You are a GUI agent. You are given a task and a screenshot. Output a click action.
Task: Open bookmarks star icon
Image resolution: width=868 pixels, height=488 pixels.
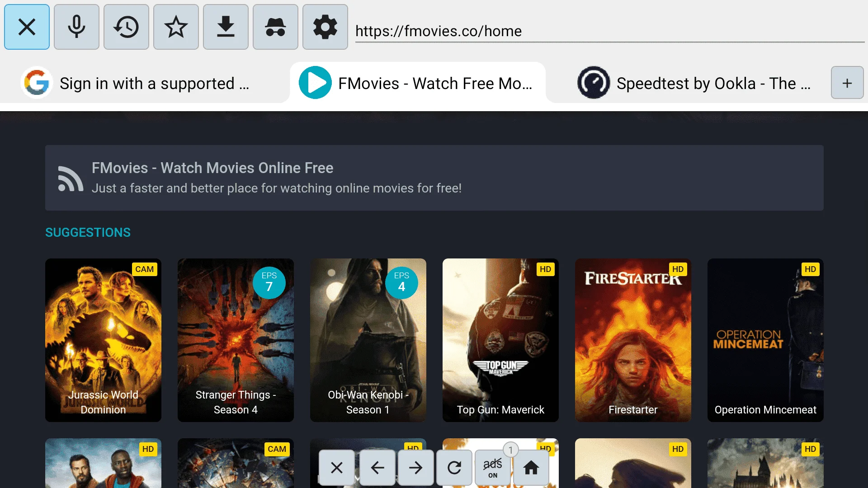pyautogui.click(x=176, y=27)
